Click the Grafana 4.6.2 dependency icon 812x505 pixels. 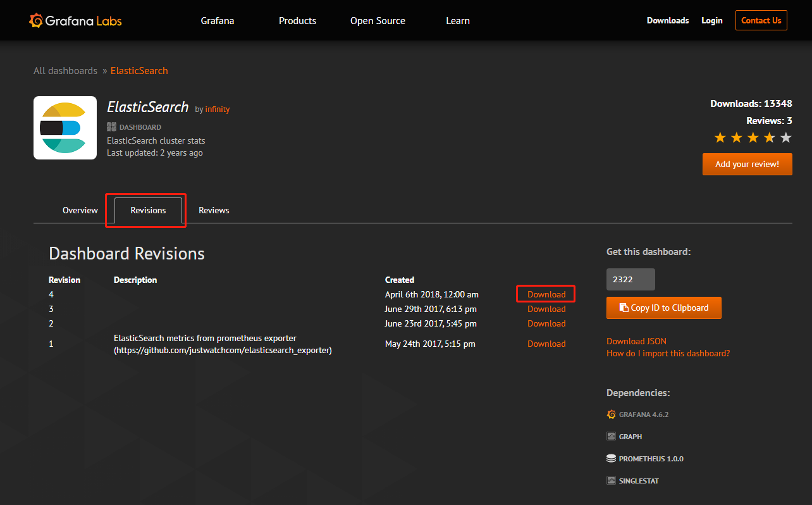[611, 415]
